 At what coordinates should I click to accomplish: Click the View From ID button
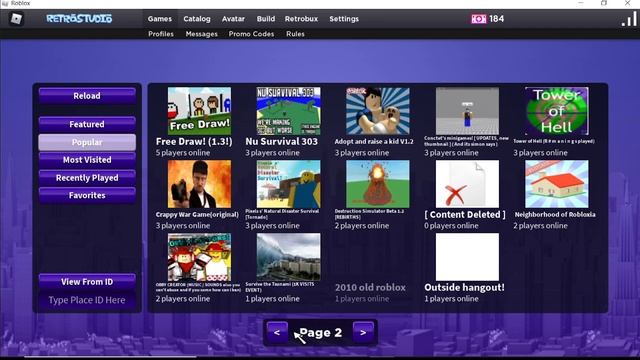pyautogui.click(x=87, y=282)
